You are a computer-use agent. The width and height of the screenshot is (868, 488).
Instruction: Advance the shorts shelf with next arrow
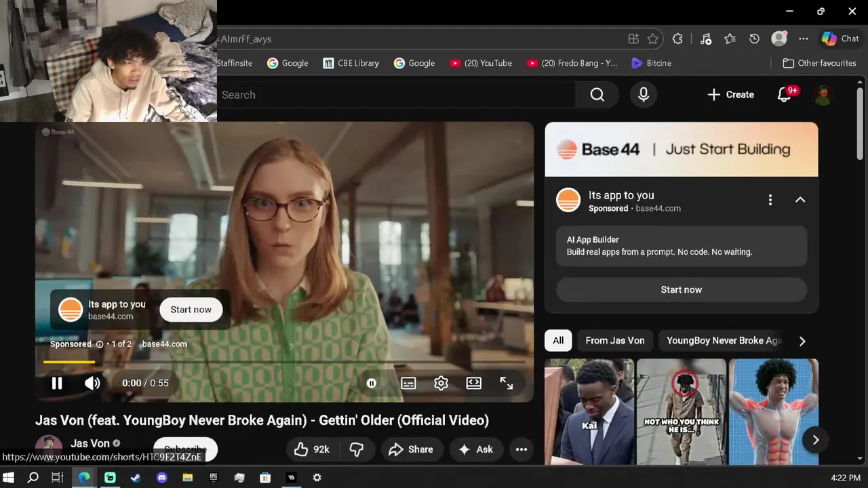[x=816, y=440]
